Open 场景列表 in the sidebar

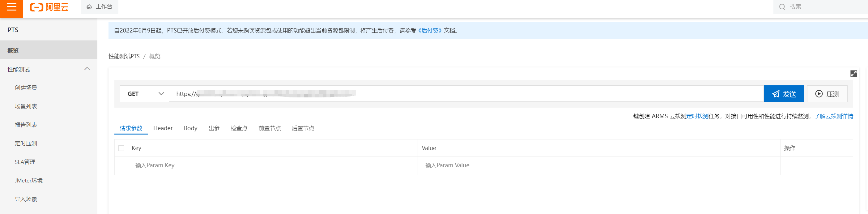(x=26, y=106)
